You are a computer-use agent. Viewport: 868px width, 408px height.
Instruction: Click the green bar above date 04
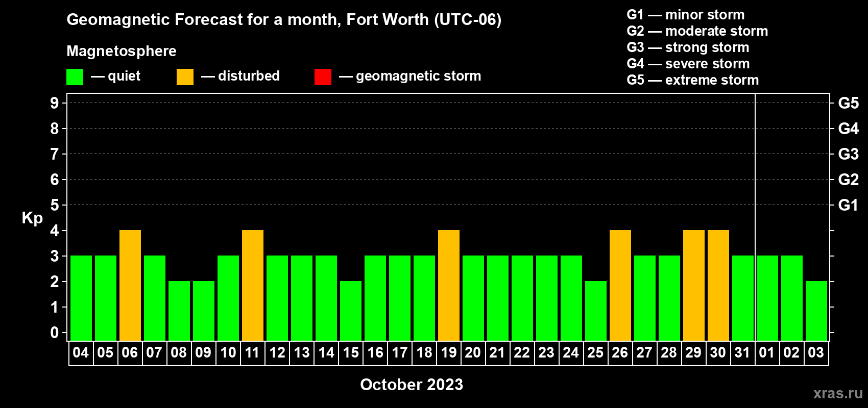[x=81, y=298]
